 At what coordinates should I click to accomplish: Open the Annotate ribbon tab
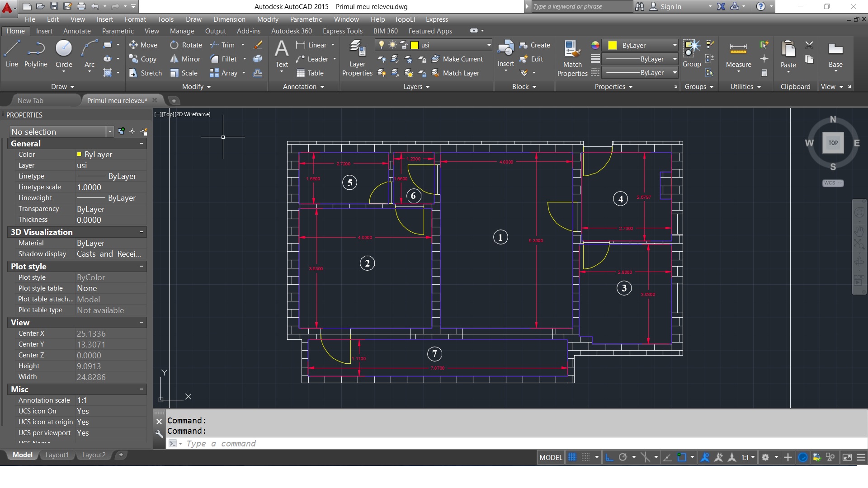click(77, 31)
